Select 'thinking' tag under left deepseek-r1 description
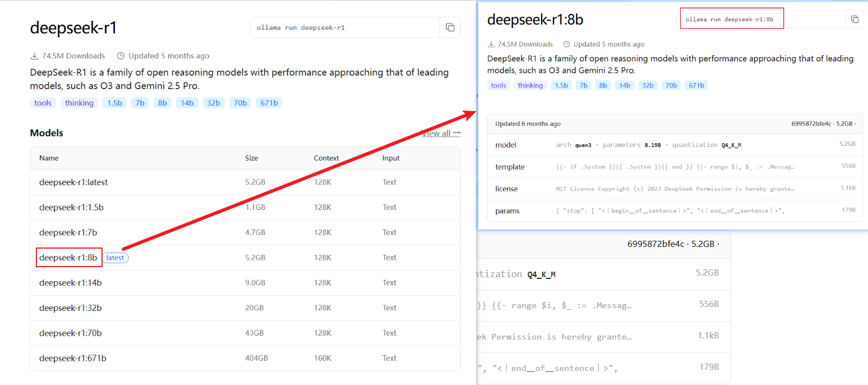The width and height of the screenshot is (868, 385). pyautogui.click(x=79, y=103)
